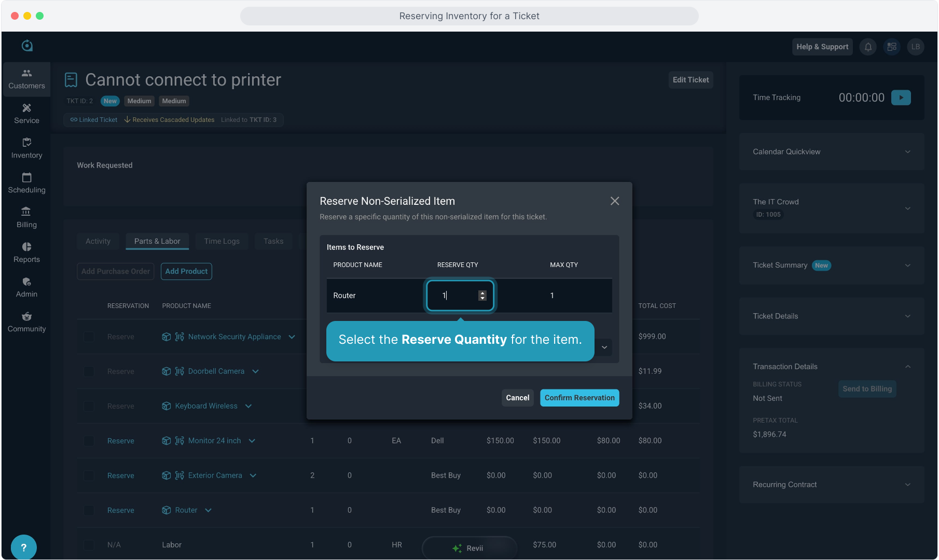
Task: Open Billing from the sidebar
Action: 26,218
